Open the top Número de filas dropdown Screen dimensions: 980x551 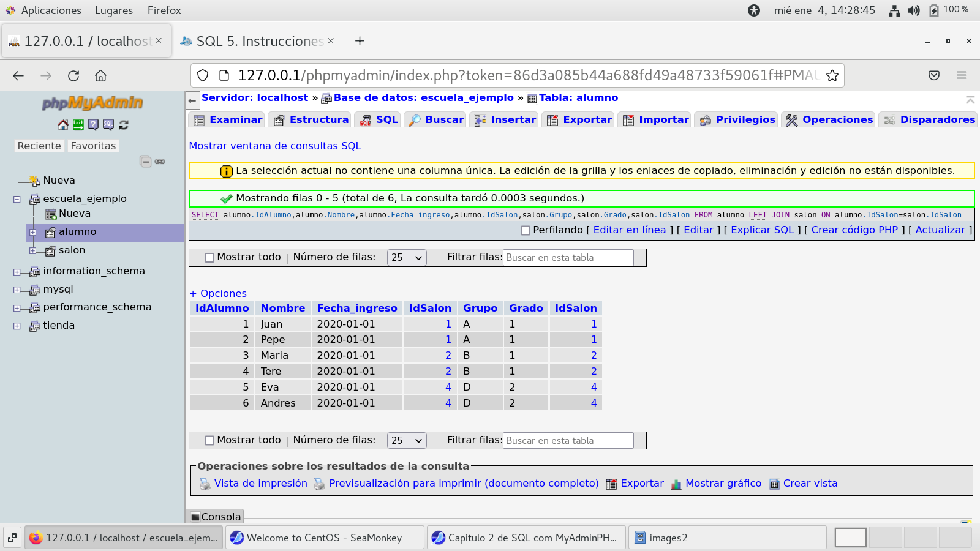(x=407, y=258)
